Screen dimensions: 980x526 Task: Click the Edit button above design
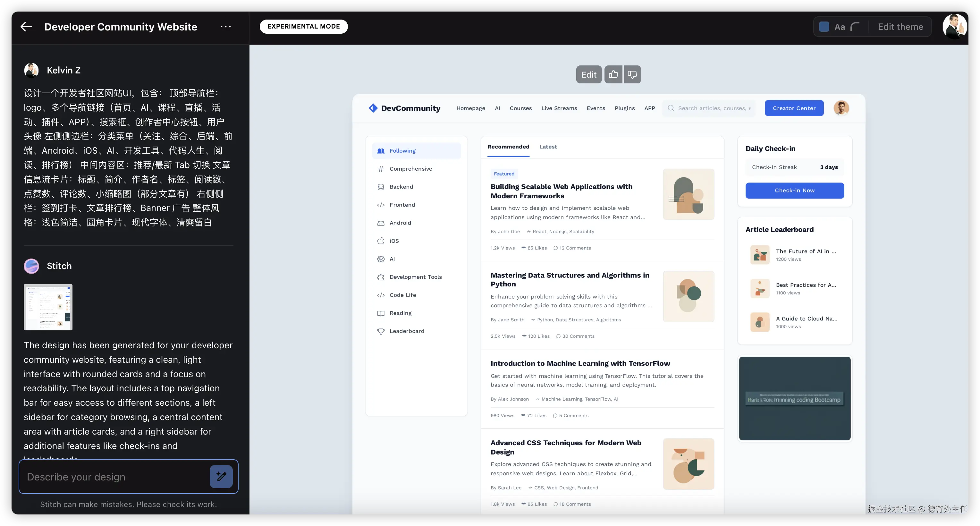[x=588, y=75]
